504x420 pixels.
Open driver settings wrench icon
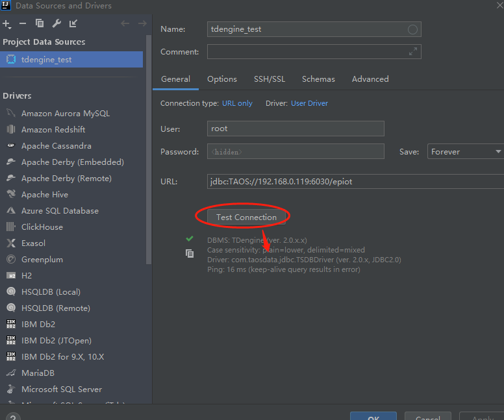57,23
